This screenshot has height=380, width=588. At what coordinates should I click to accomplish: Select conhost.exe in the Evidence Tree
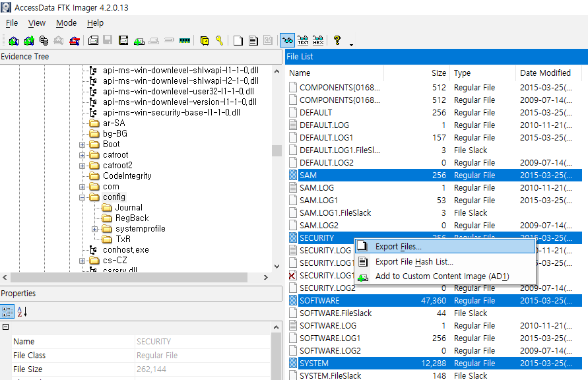click(x=126, y=250)
